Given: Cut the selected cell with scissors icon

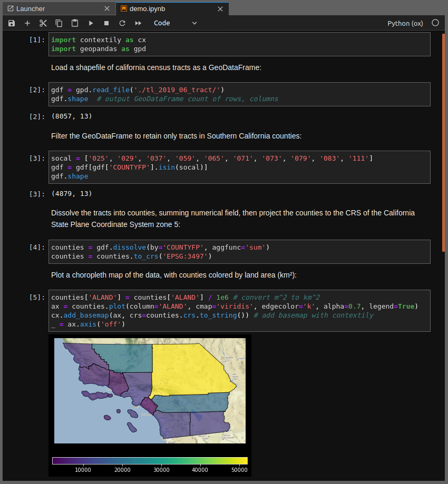Looking at the screenshot, I should click(x=43, y=23).
